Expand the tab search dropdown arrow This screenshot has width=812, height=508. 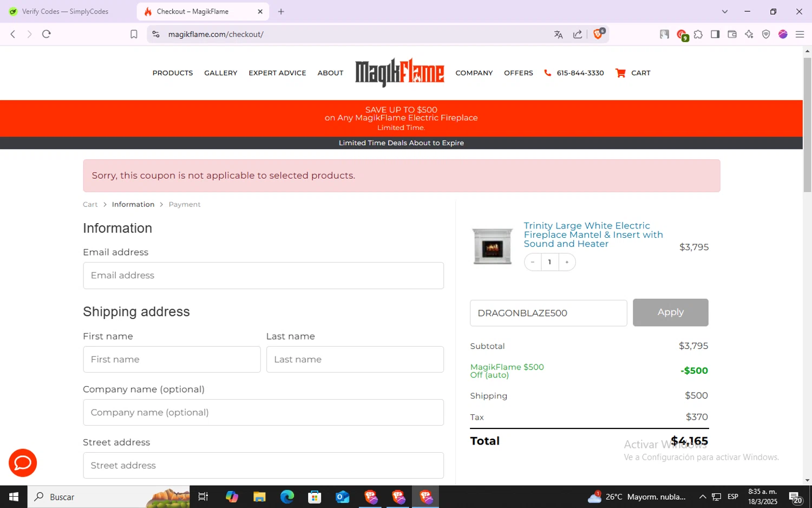(x=725, y=11)
